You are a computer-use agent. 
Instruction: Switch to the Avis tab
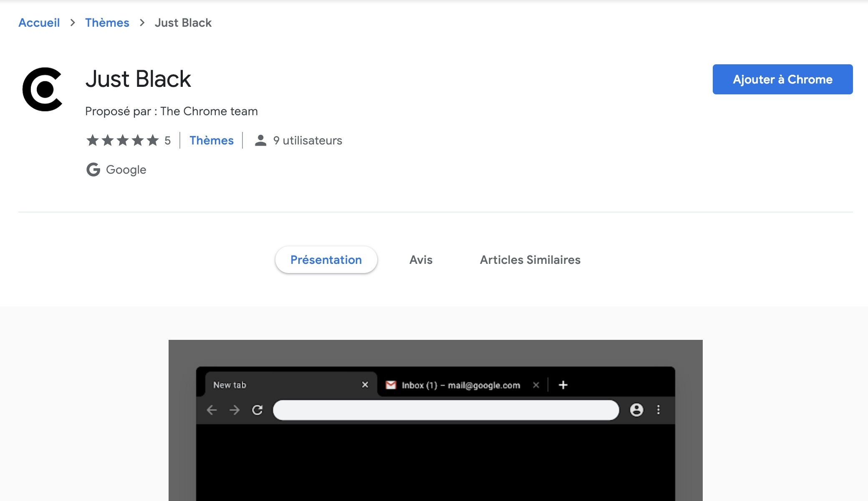click(421, 260)
